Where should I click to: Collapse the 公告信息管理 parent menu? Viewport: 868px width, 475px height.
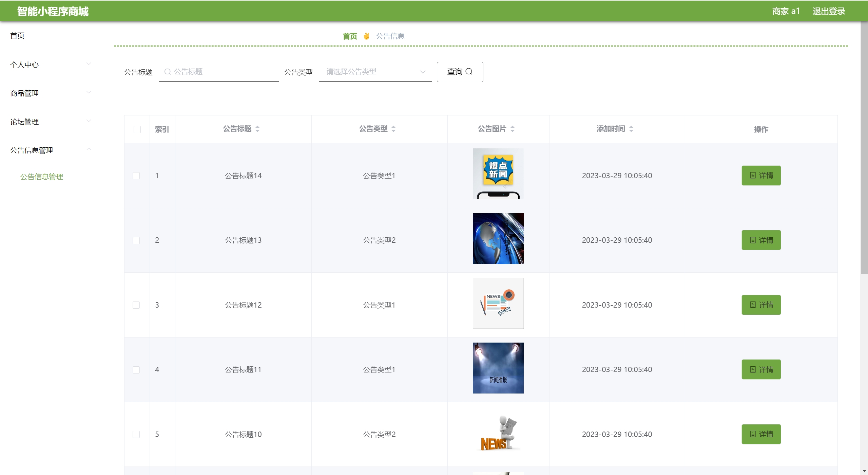(50, 150)
